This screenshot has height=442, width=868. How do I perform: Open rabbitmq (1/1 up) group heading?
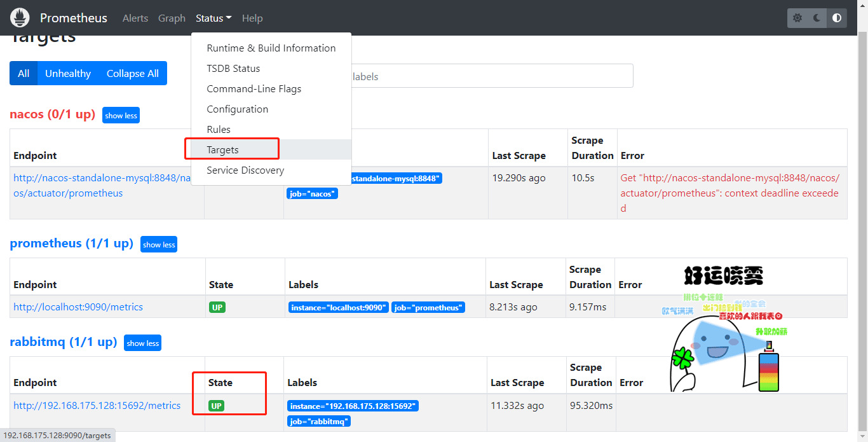click(64, 342)
